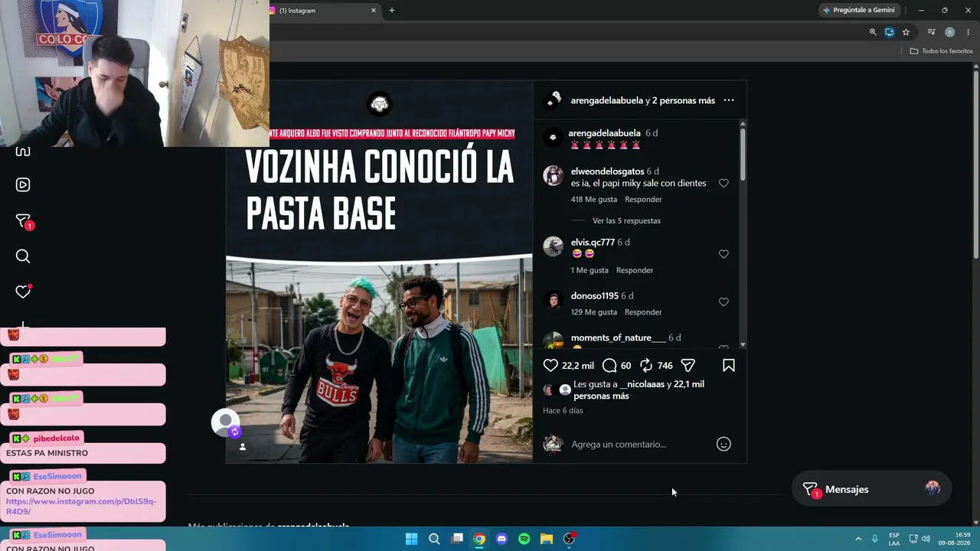
Task: Open OBS Studio from taskbar
Action: pos(569,539)
